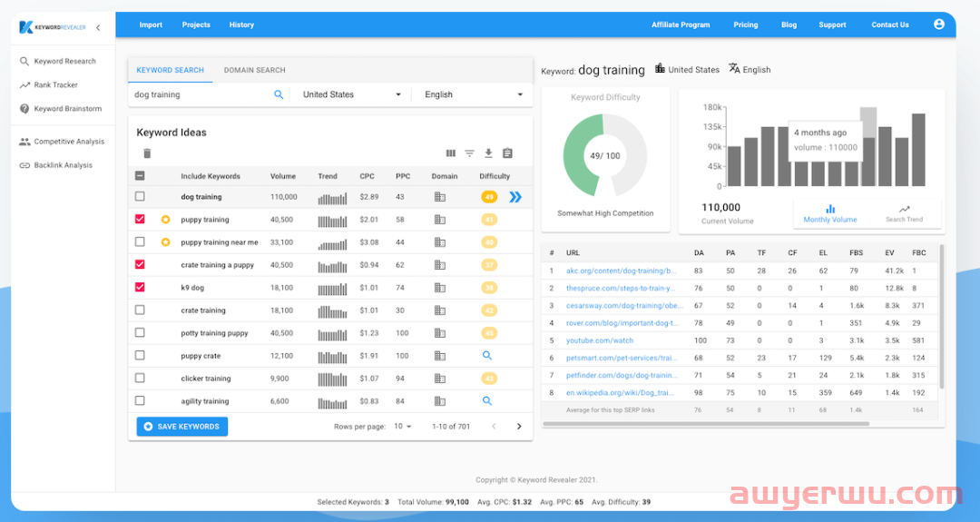Check the clicker training row checkbox
980x522 pixels.
coord(140,379)
